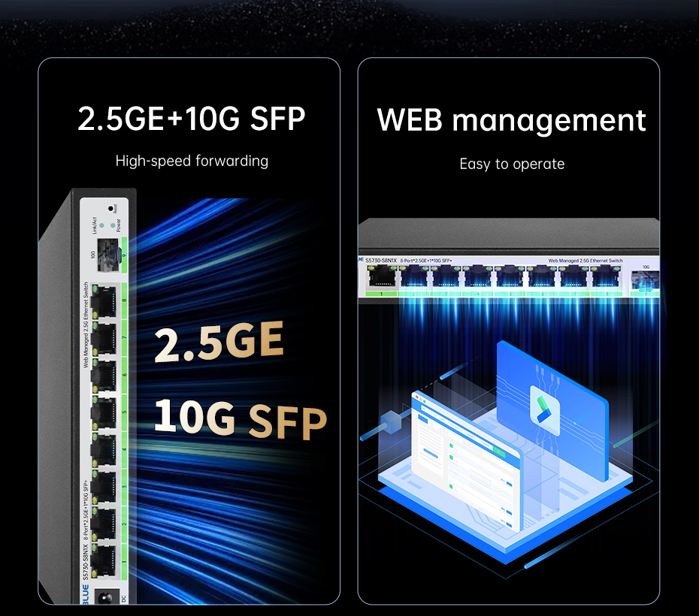Screen dimensions: 699x616
Task: Click the golden 2.5GE text graphic
Action: click(x=219, y=340)
